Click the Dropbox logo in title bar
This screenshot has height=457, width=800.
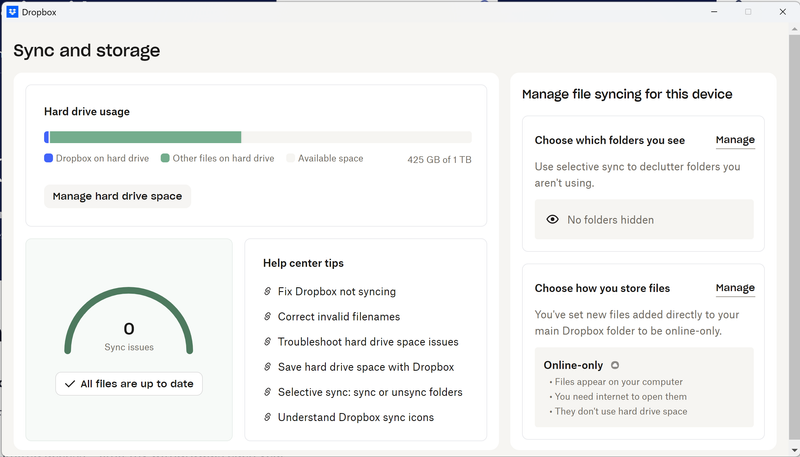pos(12,12)
